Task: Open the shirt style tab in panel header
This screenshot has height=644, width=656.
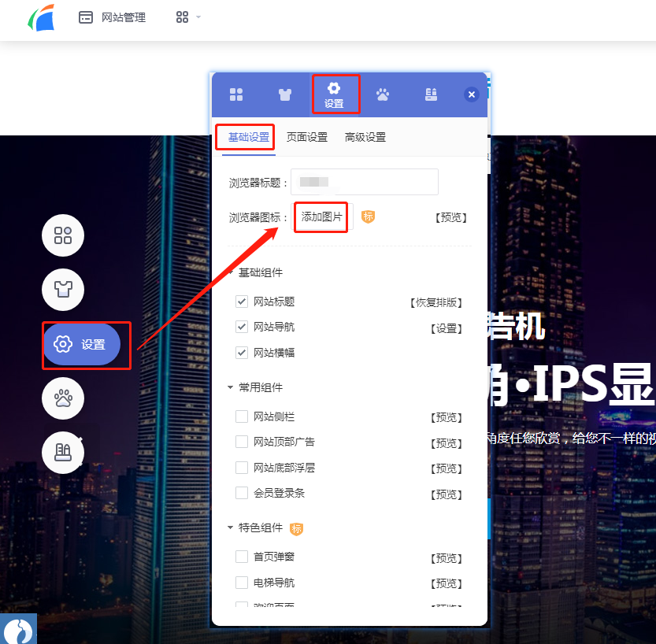Action: [x=285, y=94]
